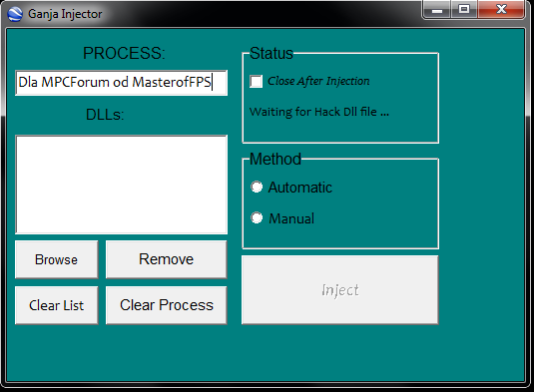Select the empty DLLs list box
The width and height of the screenshot is (534, 392).
pos(121,185)
